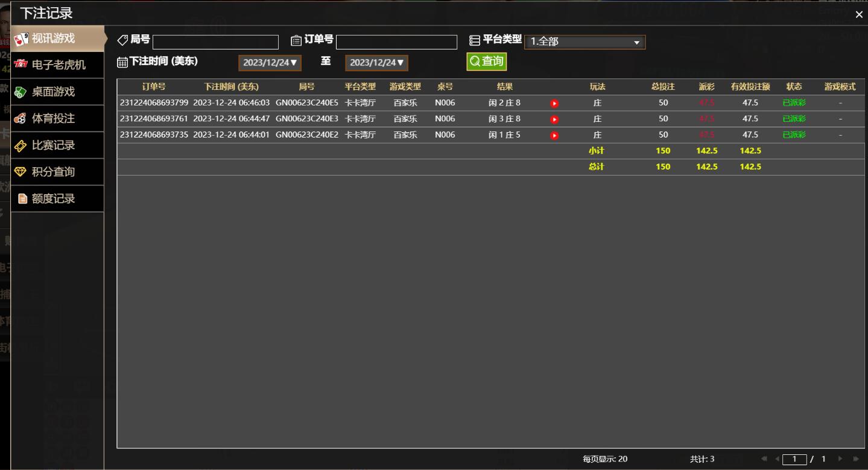This screenshot has height=470, width=868.
Task: Click the 状态 column header
Action: tap(794, 87)
